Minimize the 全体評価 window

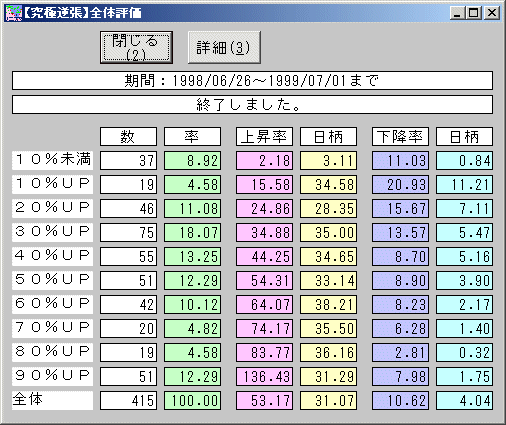[458, 13]
